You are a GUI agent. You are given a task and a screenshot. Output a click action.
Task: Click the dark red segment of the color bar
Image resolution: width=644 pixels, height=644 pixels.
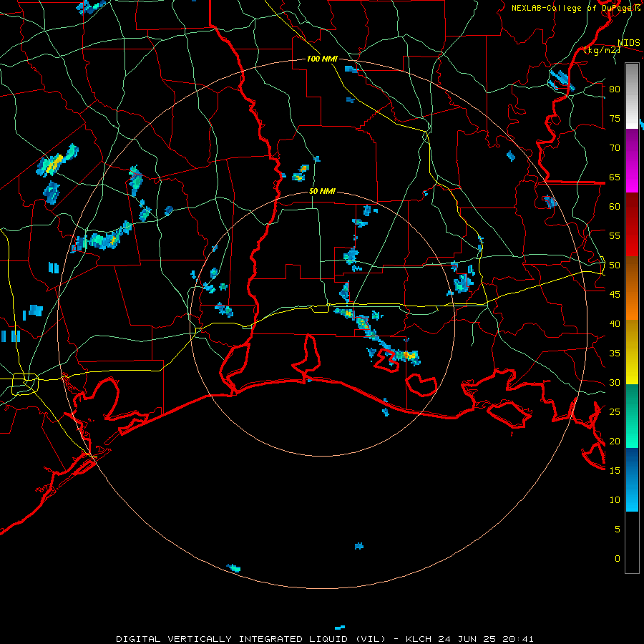[x=632, y=225]
